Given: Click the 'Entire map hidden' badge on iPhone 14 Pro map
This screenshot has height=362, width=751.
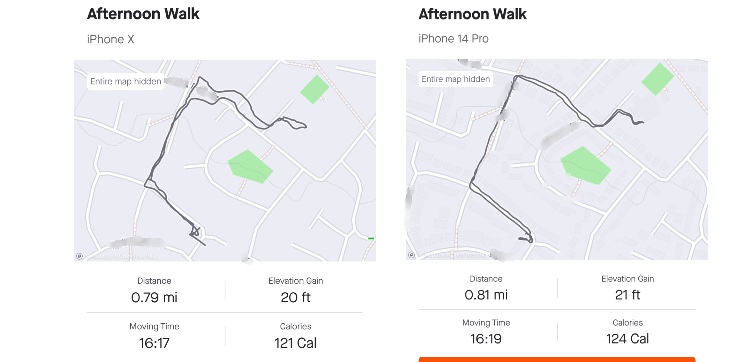Looking at the screenshot, I should pyautogui.click(x=456, y=79).
